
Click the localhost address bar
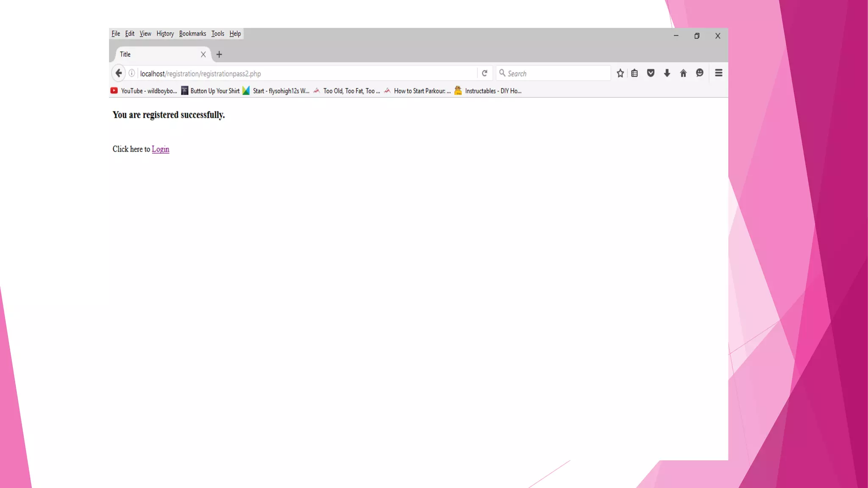pos(305,73)
